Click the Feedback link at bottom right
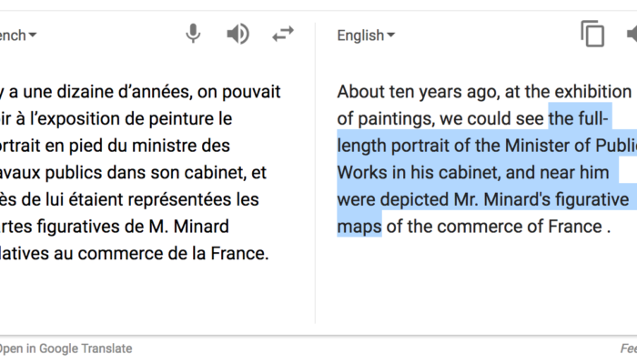 (x=629, y=349)
